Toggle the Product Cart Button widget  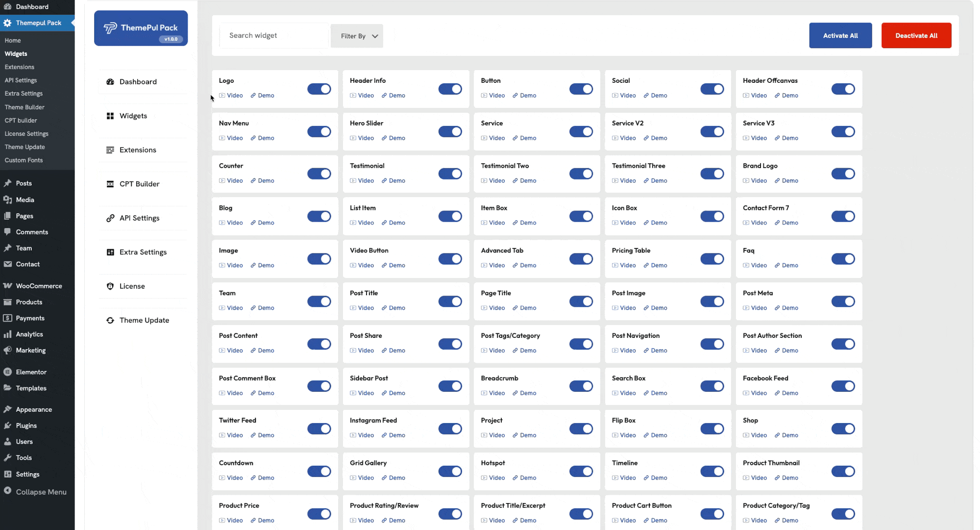tap(712, 514)
